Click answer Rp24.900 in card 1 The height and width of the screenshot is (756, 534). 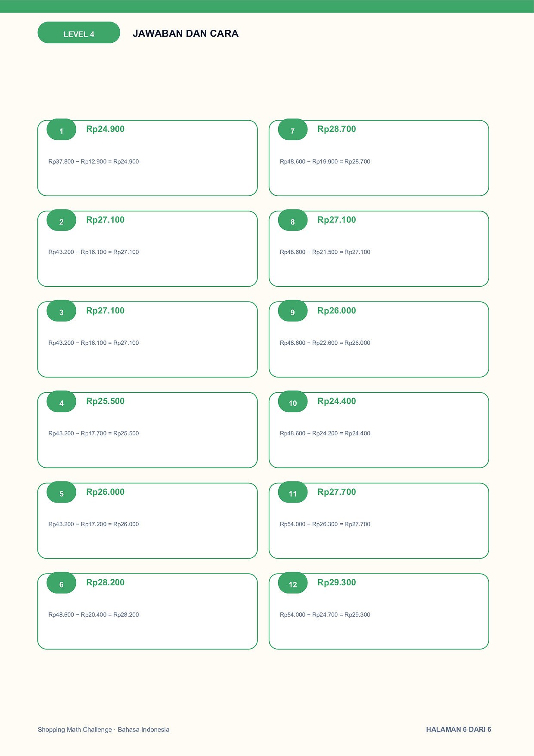[106, 129]
